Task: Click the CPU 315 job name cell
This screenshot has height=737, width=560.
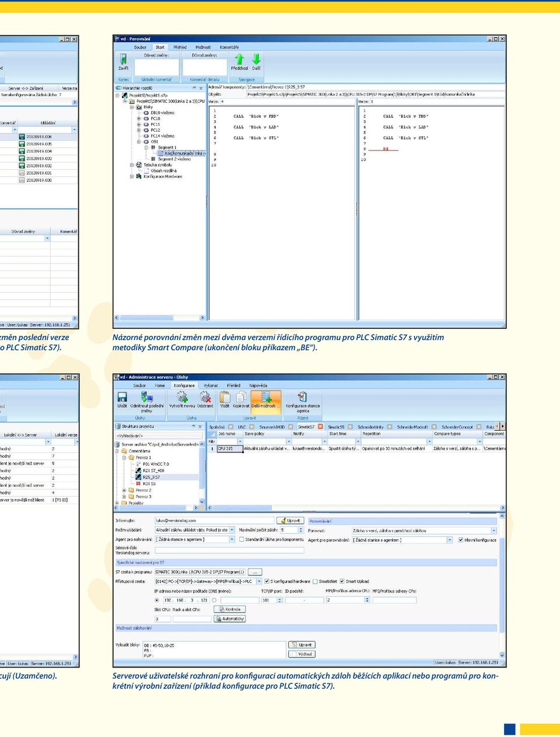Action: click(229, 448)
